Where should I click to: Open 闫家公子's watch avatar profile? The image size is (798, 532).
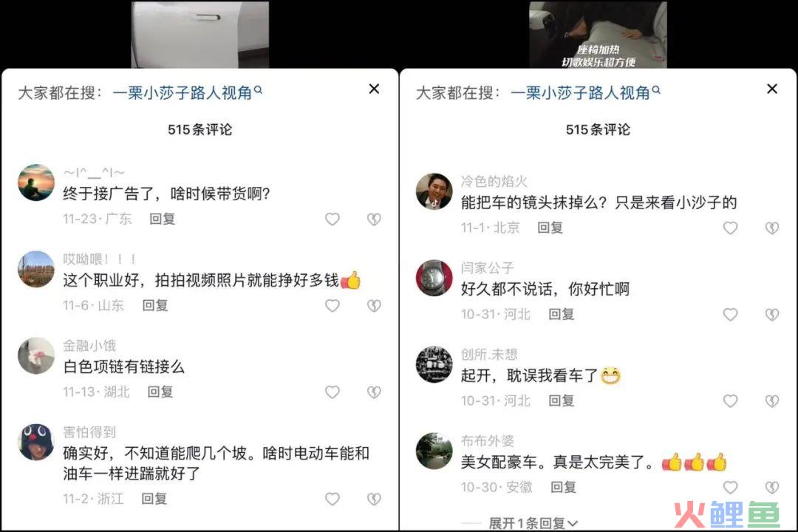tap(434, 278)
